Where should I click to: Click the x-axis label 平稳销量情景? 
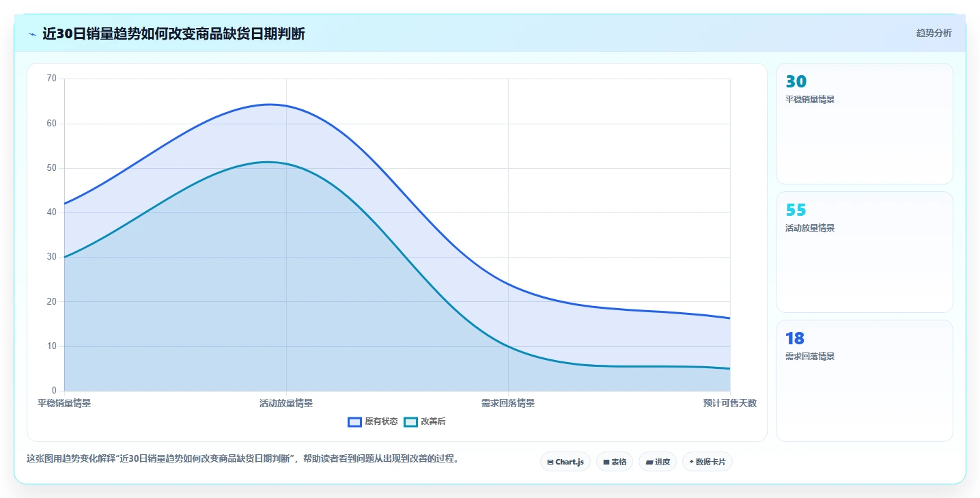pos(64,403)
